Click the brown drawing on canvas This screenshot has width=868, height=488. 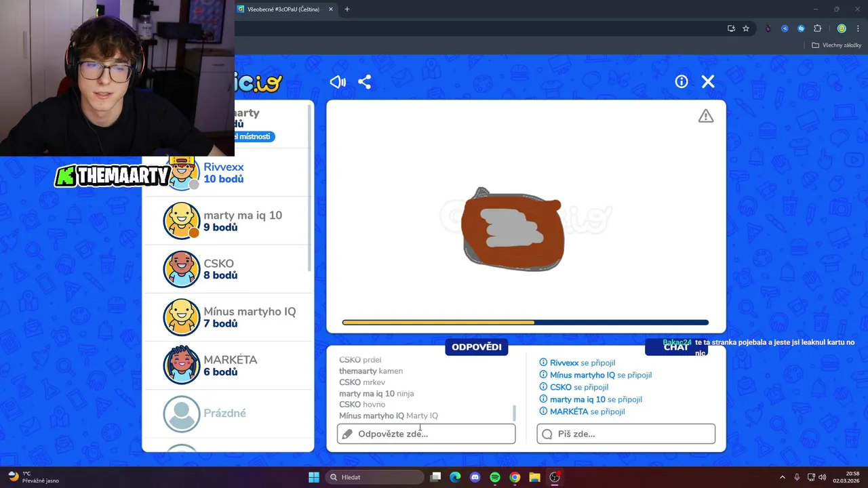pos(513,230)
